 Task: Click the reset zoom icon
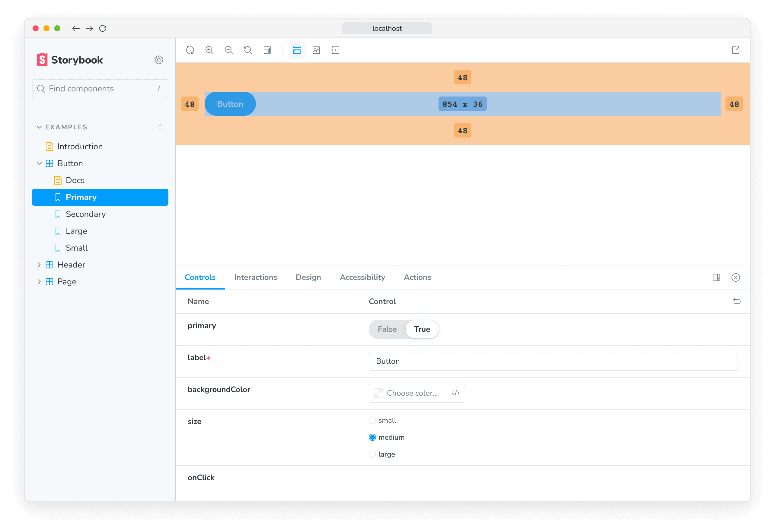coord(248,50)
